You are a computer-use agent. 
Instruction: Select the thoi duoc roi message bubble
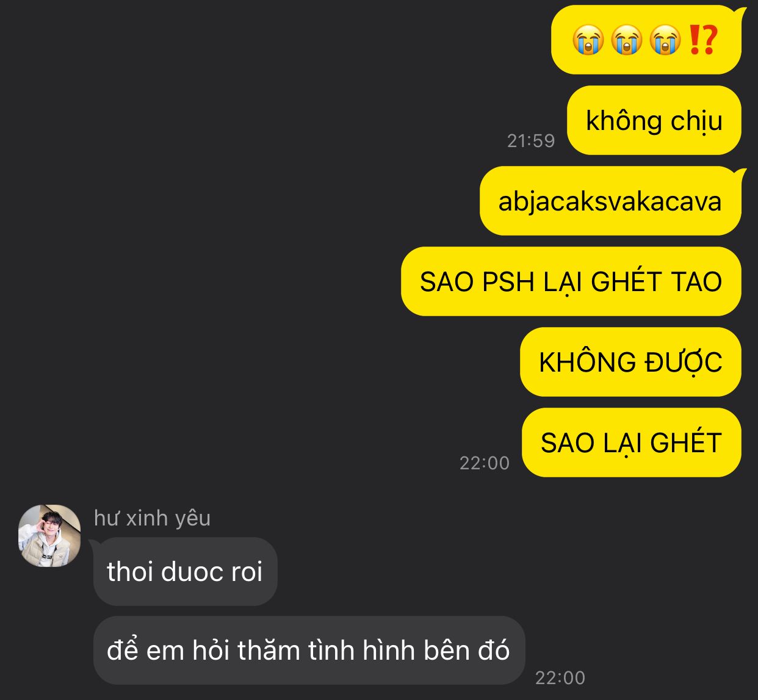click(185, 572)
